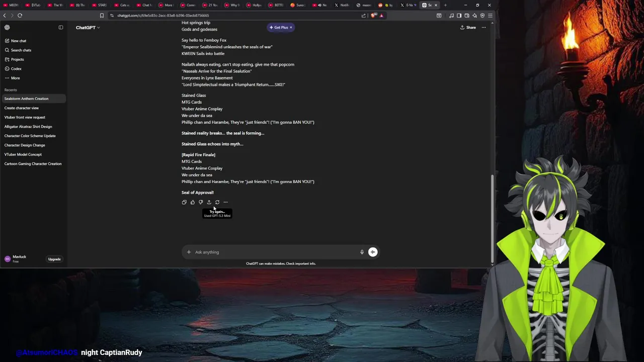Toggle the browser sidebar panel icon
The image size is (644, 362).
(x=459, y=15)
